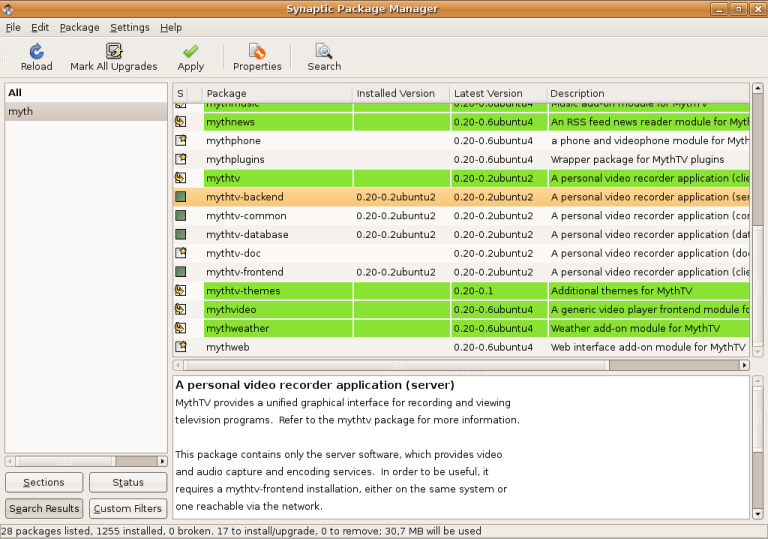Click package list horizontal scroll left arrow
This screenshot has height=539, width=768.
[x=178, y=365]
